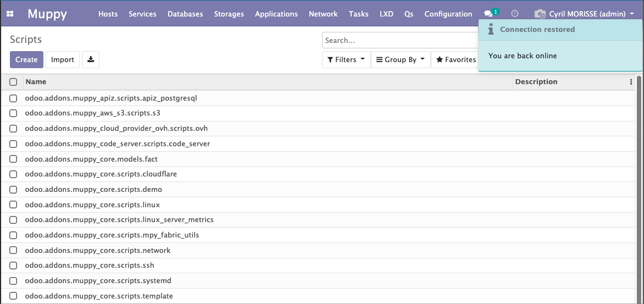This screenshot has width=644, height=304.
Task: Check the apiz_postgresql script row checkbox
Action: click(x=13, y=98)
